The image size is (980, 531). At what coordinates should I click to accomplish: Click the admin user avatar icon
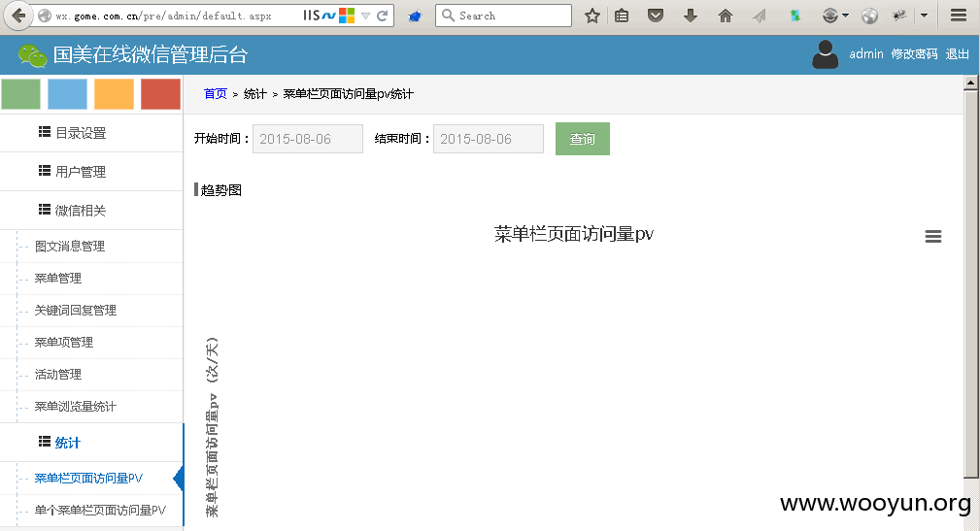pos(825,55)
